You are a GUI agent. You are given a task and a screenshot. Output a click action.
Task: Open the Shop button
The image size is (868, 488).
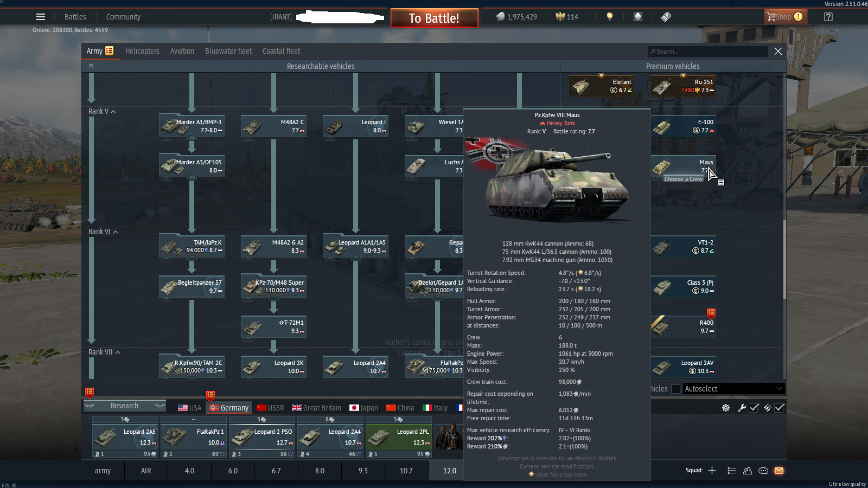tap(784, 17)
